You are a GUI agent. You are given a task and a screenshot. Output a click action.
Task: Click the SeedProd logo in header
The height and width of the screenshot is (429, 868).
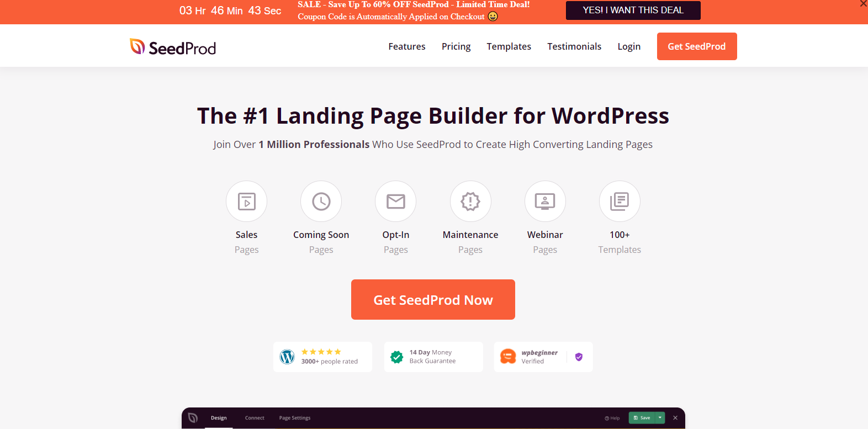tap(173, 47)
